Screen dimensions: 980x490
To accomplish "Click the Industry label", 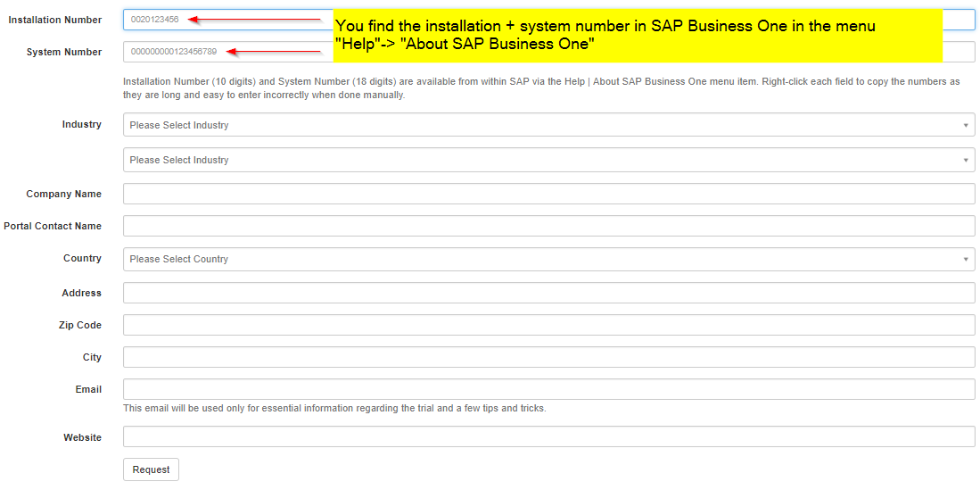I will click(82, 125).
